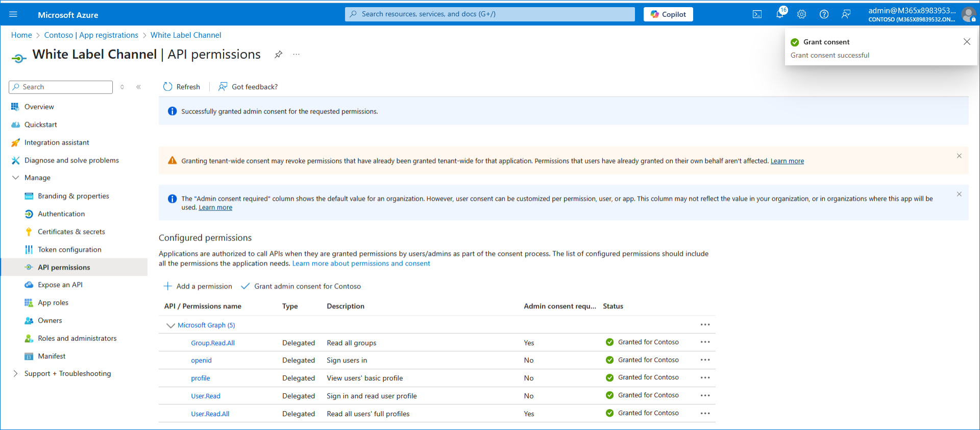Open openid permission details

pos(201,361)
